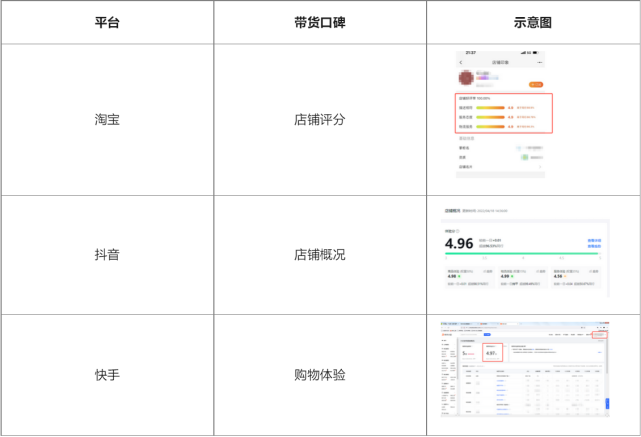The height and width of the screenshot is (437, 641).
Task: Click the third orange rating bar in Taobao screenshot
Action: click(x=490, y=127)
